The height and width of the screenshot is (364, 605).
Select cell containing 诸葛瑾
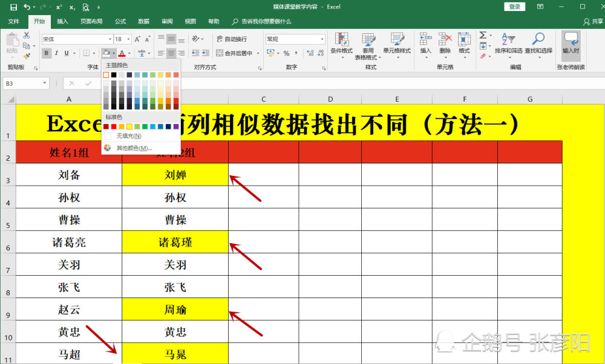(175, 242)
